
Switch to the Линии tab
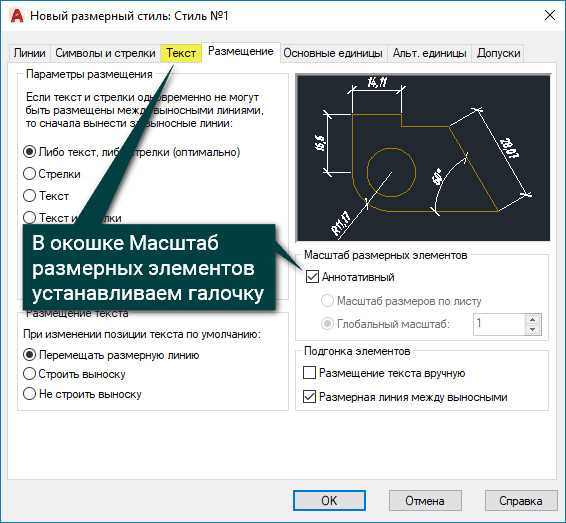tap(30, 53)
